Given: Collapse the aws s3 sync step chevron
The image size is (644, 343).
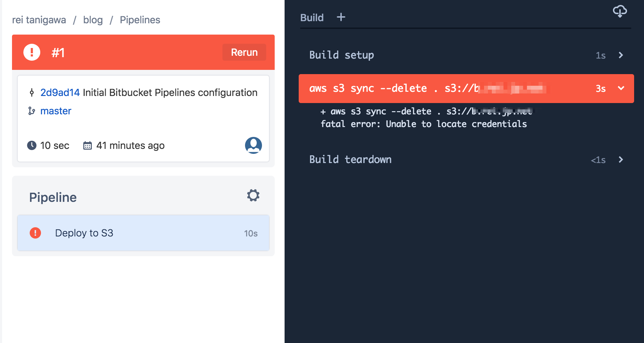Looking at the screenshot, I should (x=621, y=88).
